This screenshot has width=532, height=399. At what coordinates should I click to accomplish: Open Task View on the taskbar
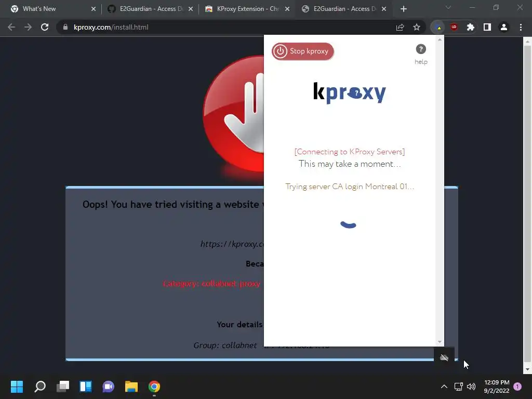63,387
